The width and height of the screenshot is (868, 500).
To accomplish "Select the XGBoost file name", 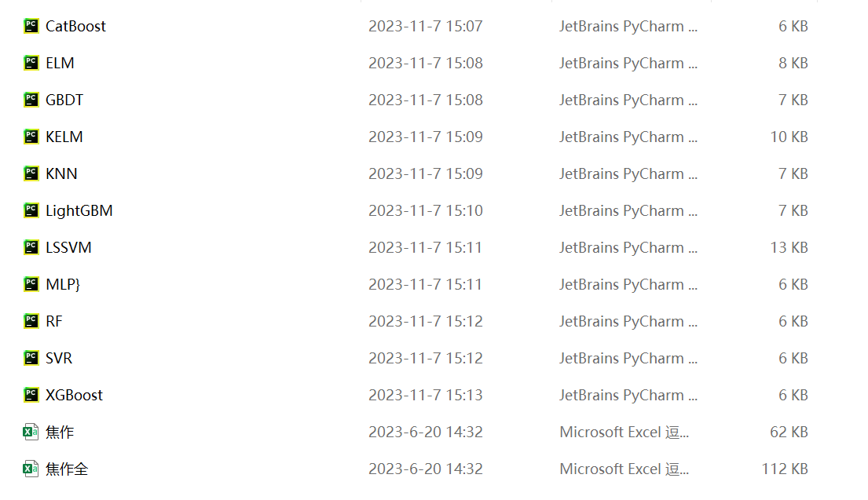I will (x=74, y=395).
